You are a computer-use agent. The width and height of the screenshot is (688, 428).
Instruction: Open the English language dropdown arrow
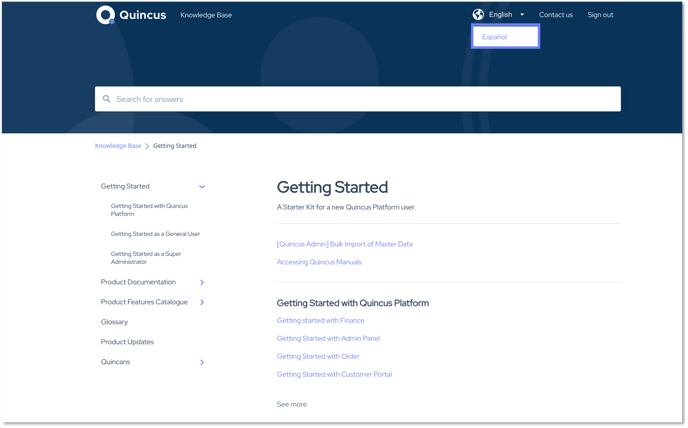(522, 14)
